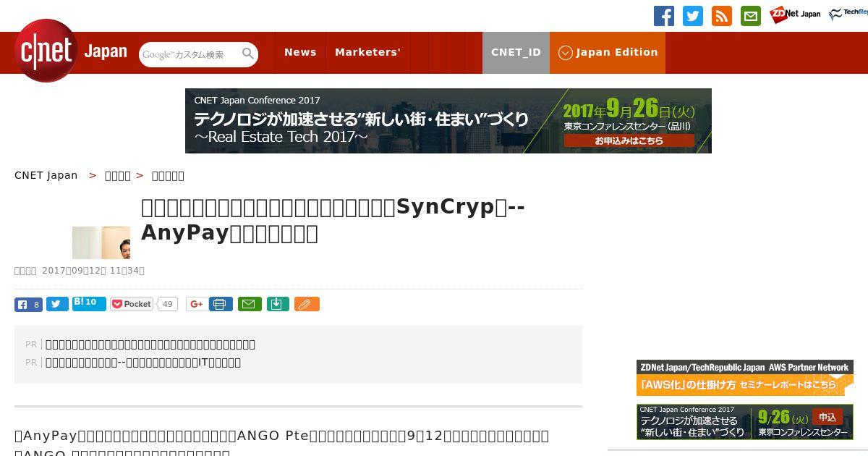Share article via Facebook button with count 8
This screenshot has width=868, height=456.
[28, 305]
